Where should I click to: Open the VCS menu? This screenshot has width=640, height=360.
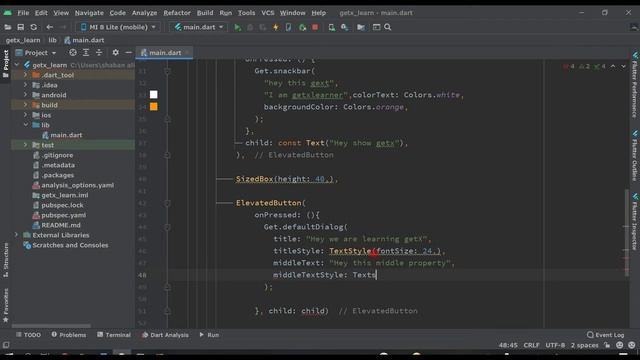[268, 13]
